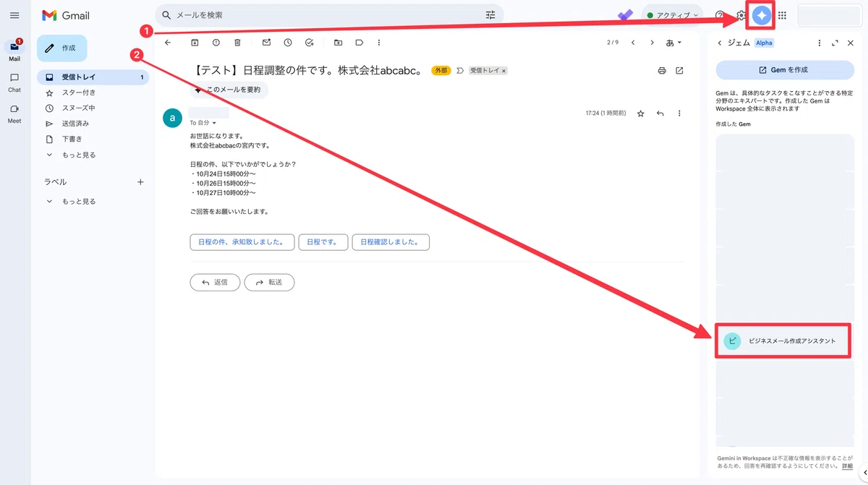Screen dimensions: 868x485
Task: Click the 返信 reply button
Action: (x=215, y=282)
